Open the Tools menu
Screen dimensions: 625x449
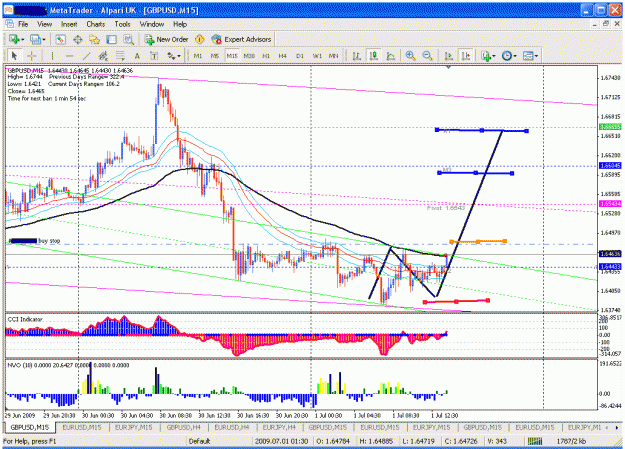point(122,24)
